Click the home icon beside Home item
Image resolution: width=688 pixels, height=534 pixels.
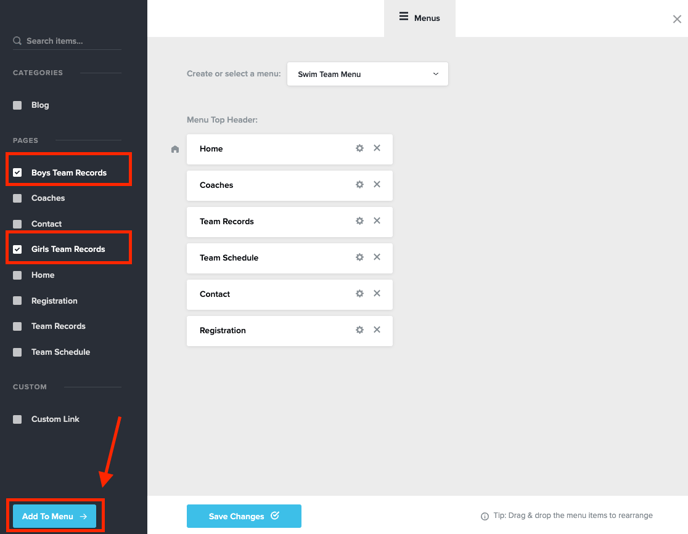(175, 149)
